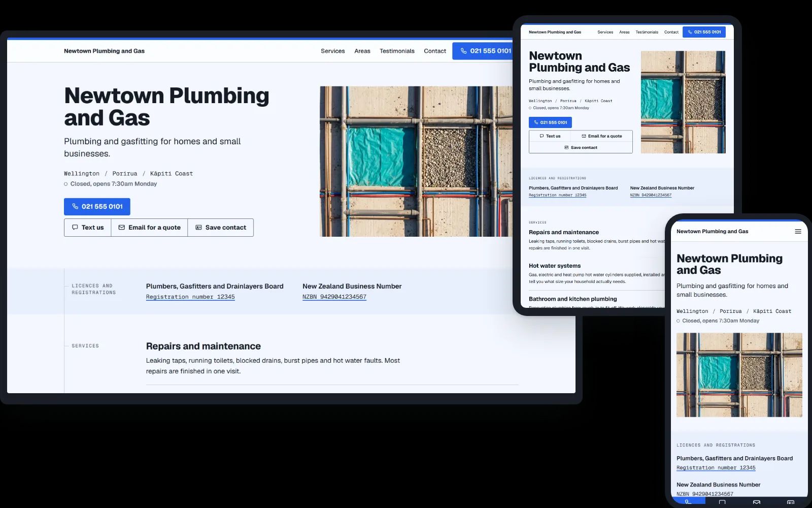Open the hamburger menu in phone view

[x=798, y=232]
